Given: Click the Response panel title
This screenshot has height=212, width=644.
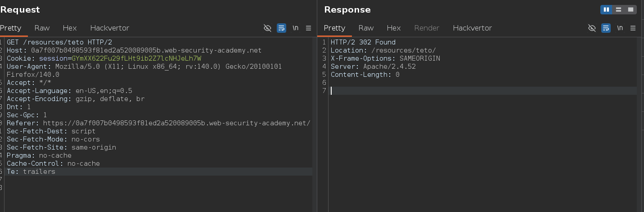Looking at the screenshot, I should click(x=347, y=9).
